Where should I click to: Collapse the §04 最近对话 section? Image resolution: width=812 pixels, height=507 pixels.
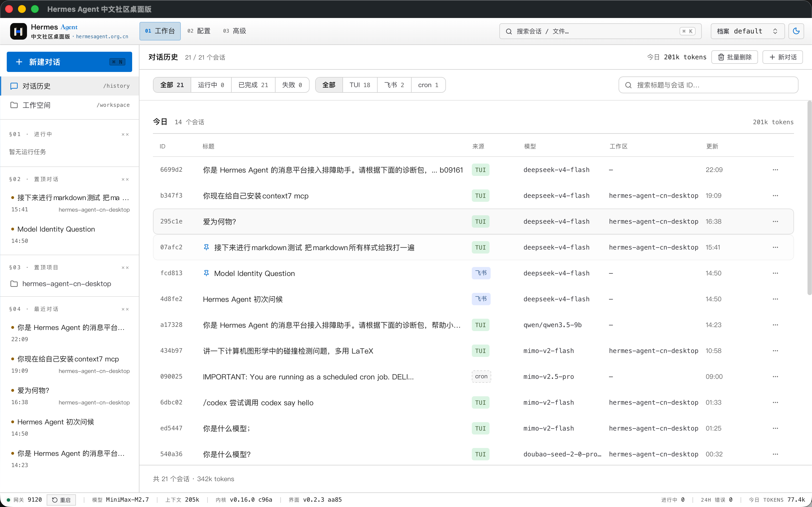click(x=125, y=309)
